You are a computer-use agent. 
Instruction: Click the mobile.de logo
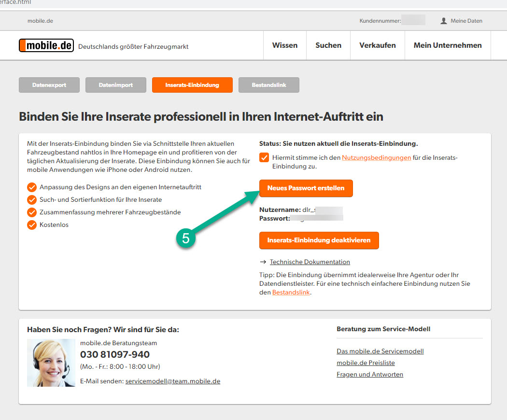point(46,45)
